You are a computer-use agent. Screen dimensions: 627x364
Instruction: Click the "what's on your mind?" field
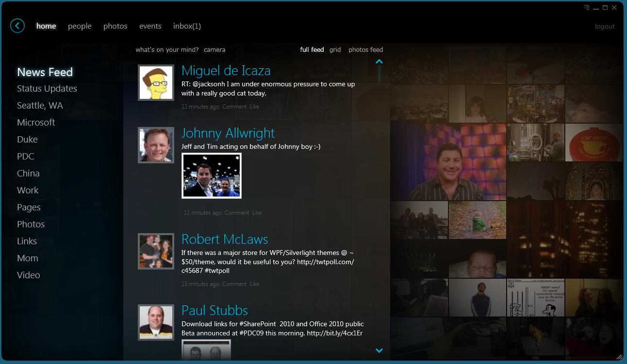pos(167,49)
